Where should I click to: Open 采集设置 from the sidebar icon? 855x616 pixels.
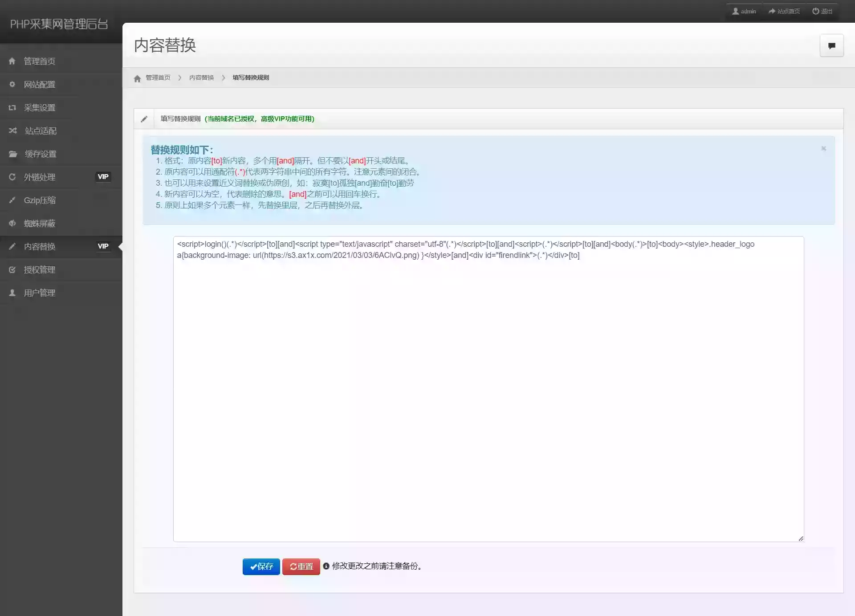[x=12, y=107]
